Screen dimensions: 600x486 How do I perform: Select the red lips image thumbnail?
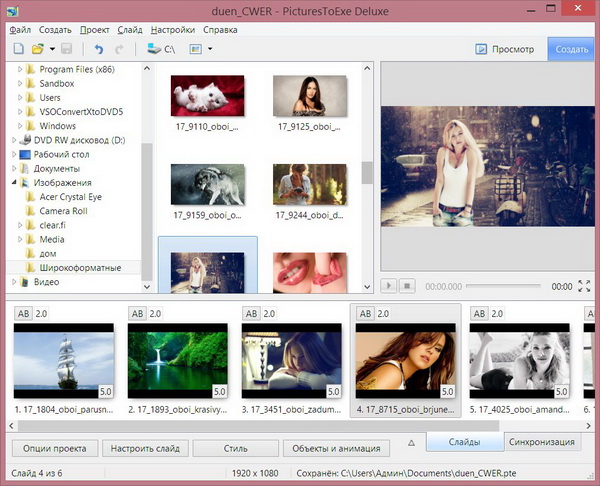coord(310,272)
